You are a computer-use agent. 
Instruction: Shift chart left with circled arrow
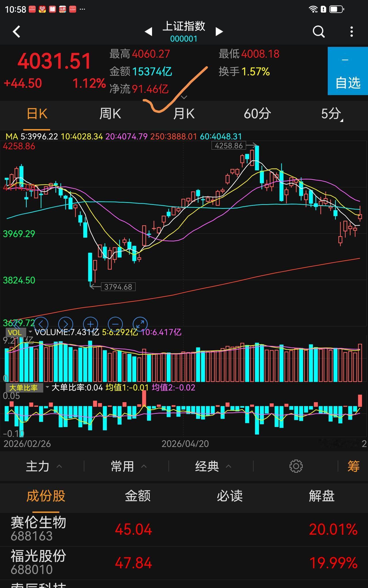point(41,324)
